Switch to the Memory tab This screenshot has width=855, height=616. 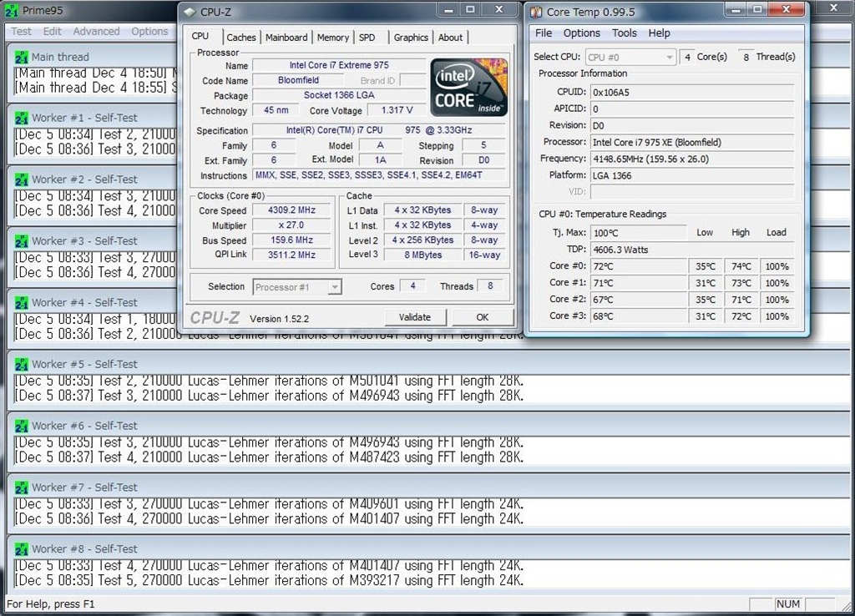point(332,38)
